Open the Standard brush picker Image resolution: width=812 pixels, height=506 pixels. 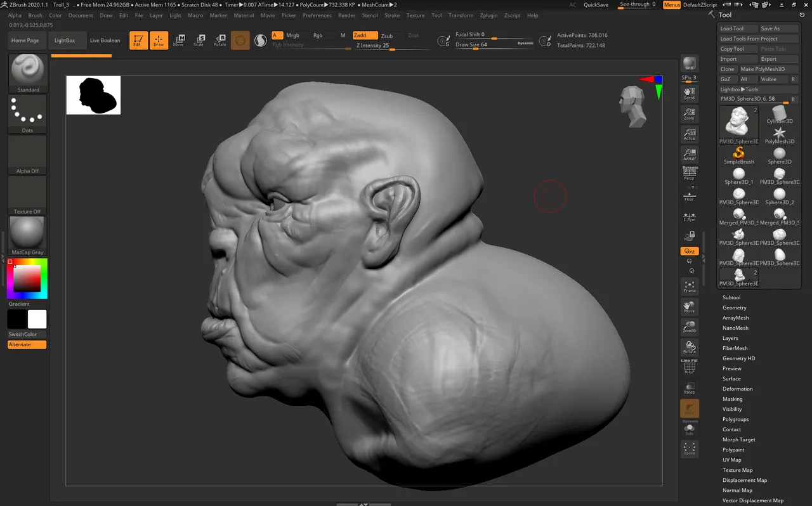28,74
